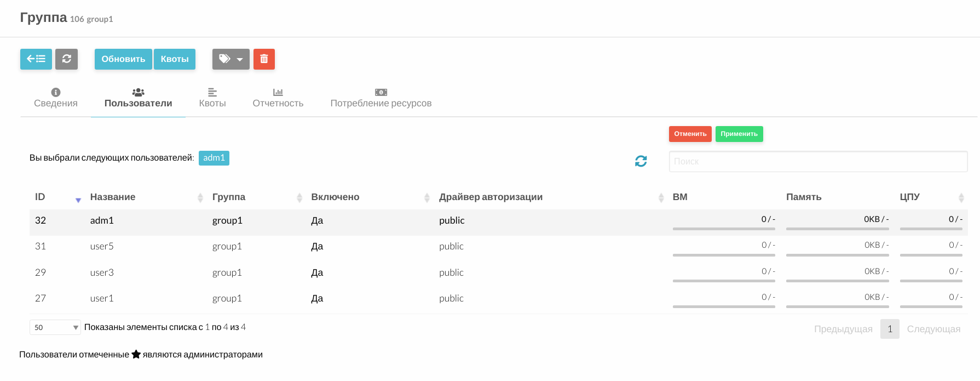Switch to the Пользователи tab

tap(138, 99)
